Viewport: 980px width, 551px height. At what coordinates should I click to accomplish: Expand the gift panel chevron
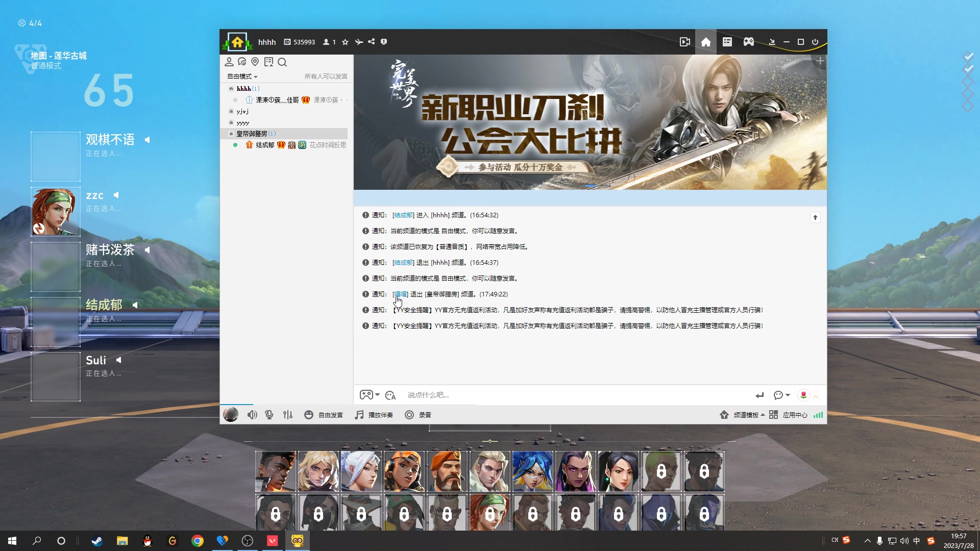(x=816, y=396)
